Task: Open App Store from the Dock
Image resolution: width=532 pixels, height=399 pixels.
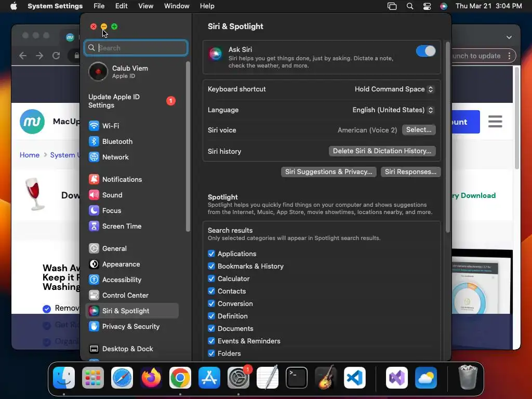Action: 209,378
